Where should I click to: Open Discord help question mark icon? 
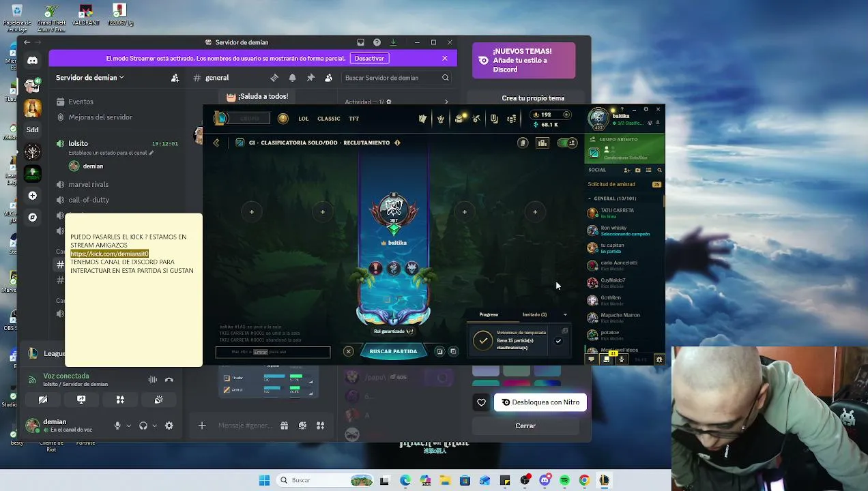[x=377, y=42]
